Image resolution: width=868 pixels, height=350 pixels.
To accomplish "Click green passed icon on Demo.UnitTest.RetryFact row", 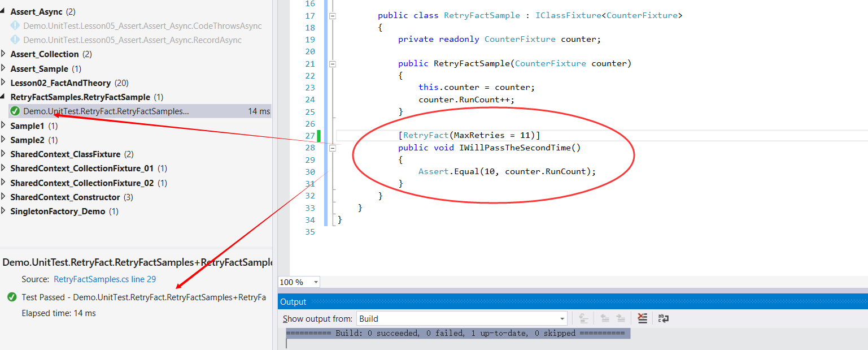I will pyautogui.click(x=15, y=111).
